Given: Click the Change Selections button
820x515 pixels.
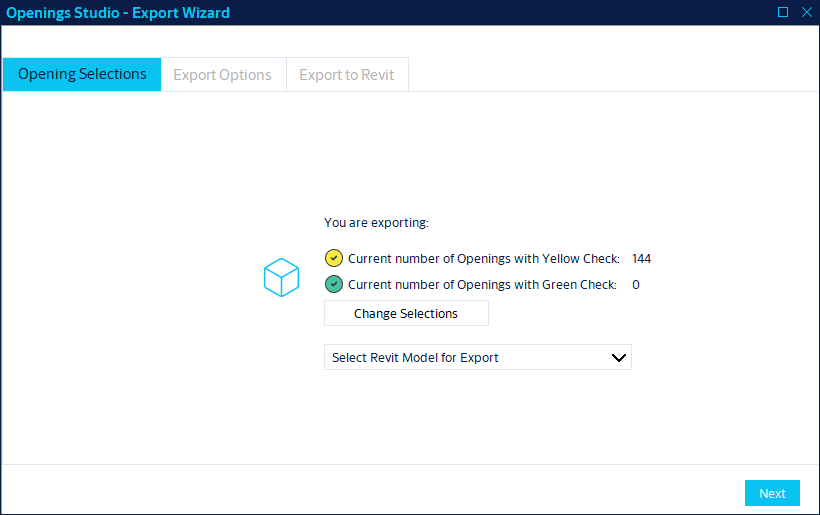Looking at the screenshot, I should 406,313.
